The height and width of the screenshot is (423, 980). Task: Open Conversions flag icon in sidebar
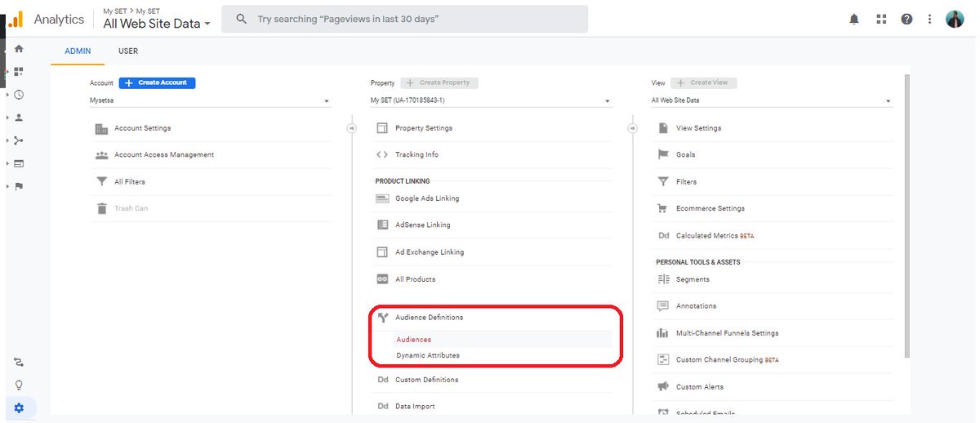click(19, 186)
